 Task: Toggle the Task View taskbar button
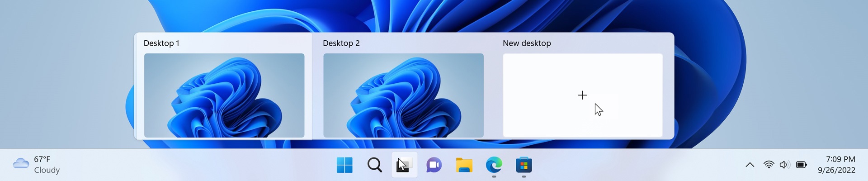(404, 165)
